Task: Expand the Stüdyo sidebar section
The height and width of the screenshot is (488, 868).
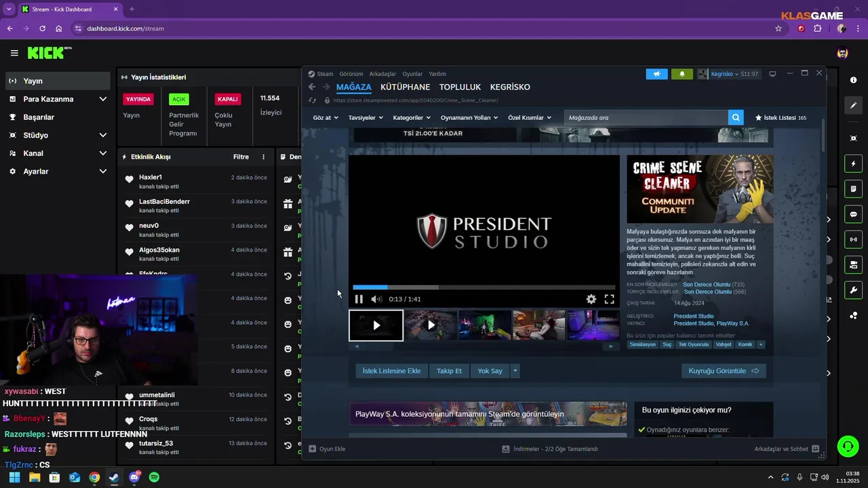Action: [x=58, y=135]
